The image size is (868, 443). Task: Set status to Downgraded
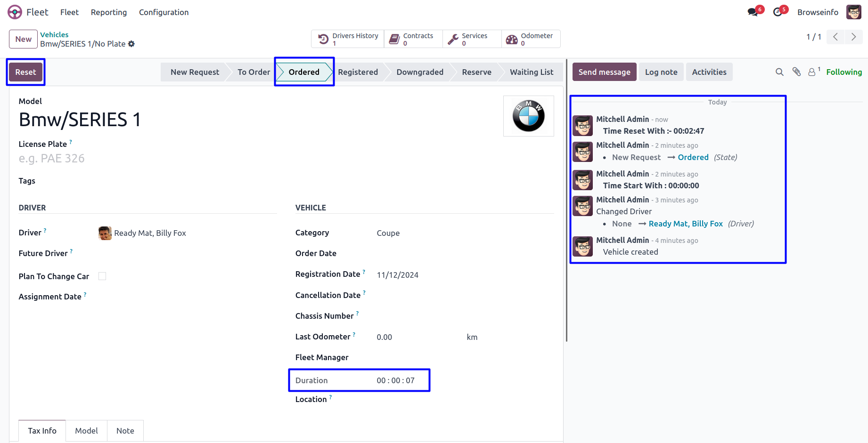[420, 72]
